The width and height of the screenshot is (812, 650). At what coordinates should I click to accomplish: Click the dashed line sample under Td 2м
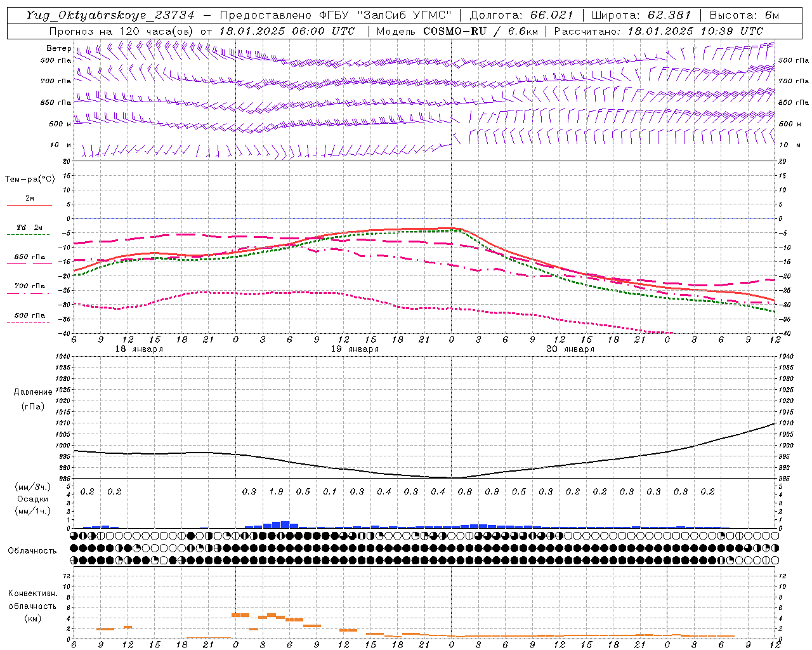(29, 235)
